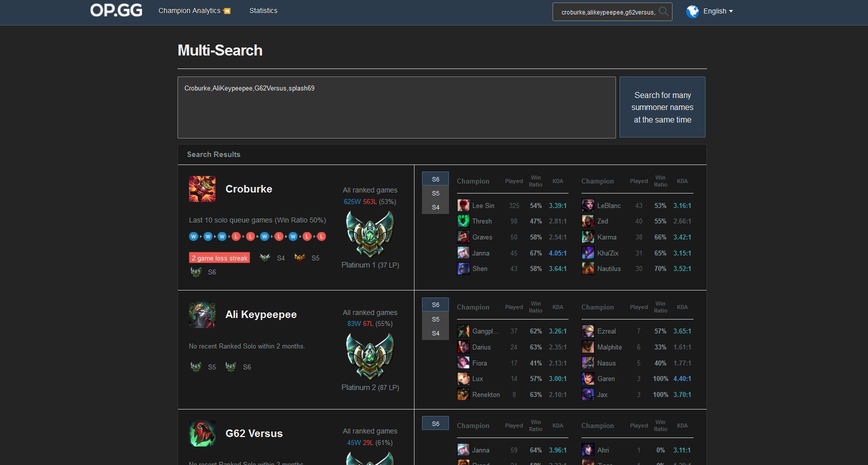Open Croburke's summoner avatar
This screenshot has height=465, width=868.
pos(202,189)
